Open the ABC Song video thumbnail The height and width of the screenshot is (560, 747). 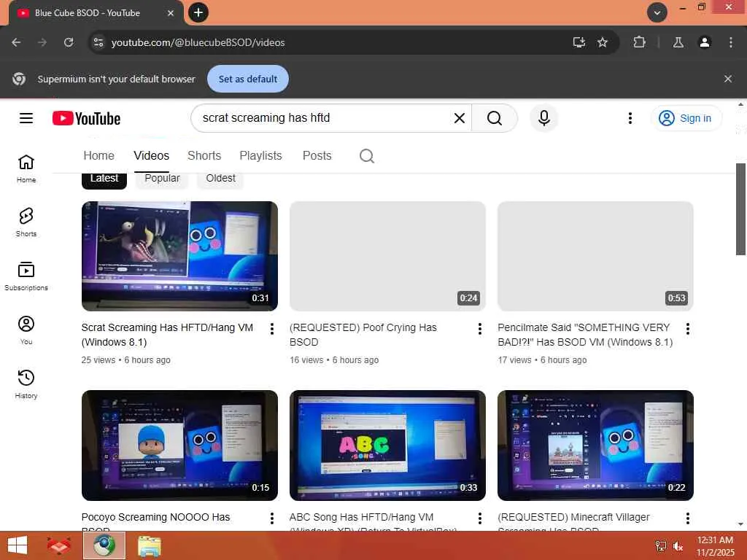pyautogui.click(x=387, y=446)
